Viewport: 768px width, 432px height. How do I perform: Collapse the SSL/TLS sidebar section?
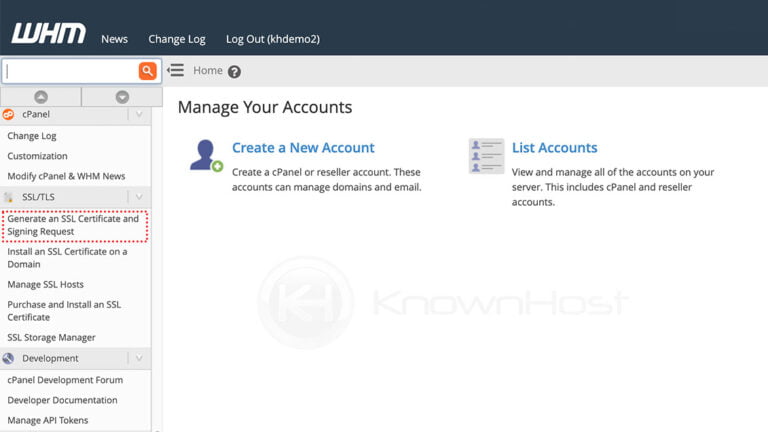139,197
